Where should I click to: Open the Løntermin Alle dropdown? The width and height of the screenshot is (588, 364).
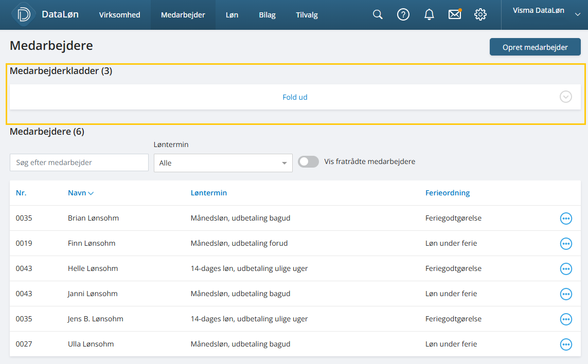click(x=223, y=163)
